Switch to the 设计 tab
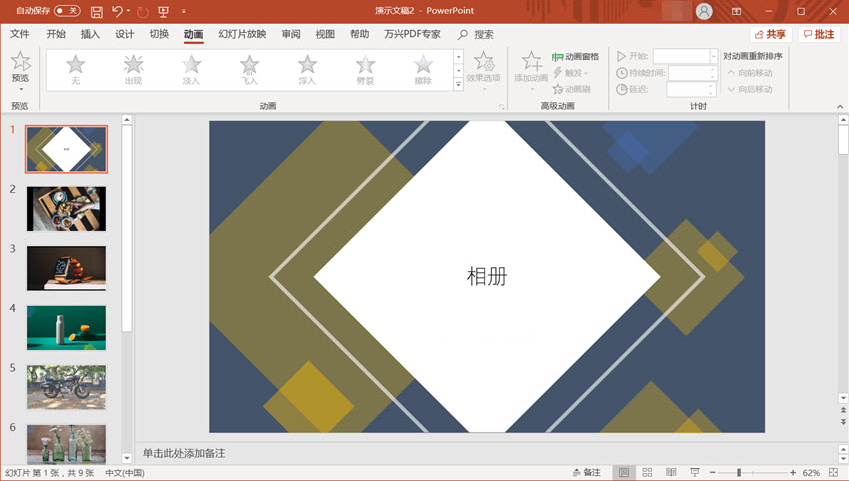 (125, 34)
